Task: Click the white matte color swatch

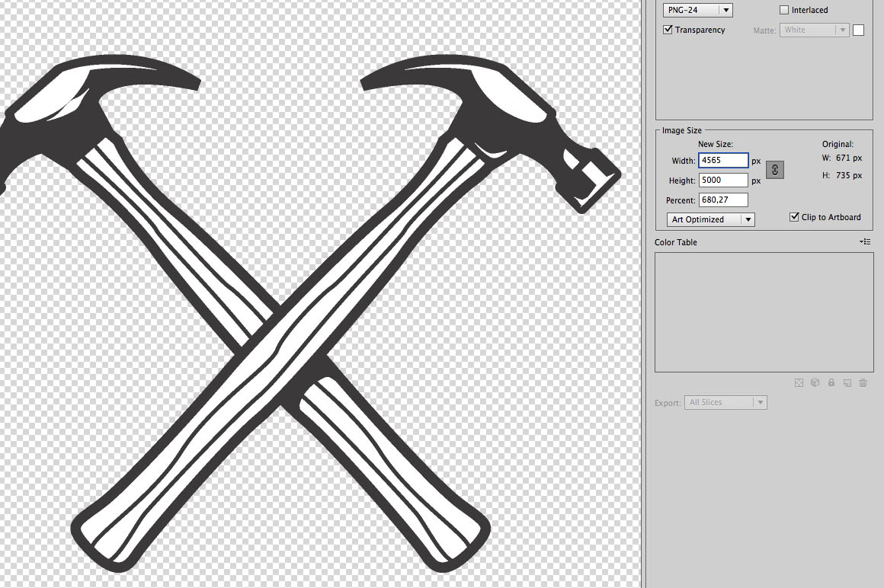Action: coord(858,30)
